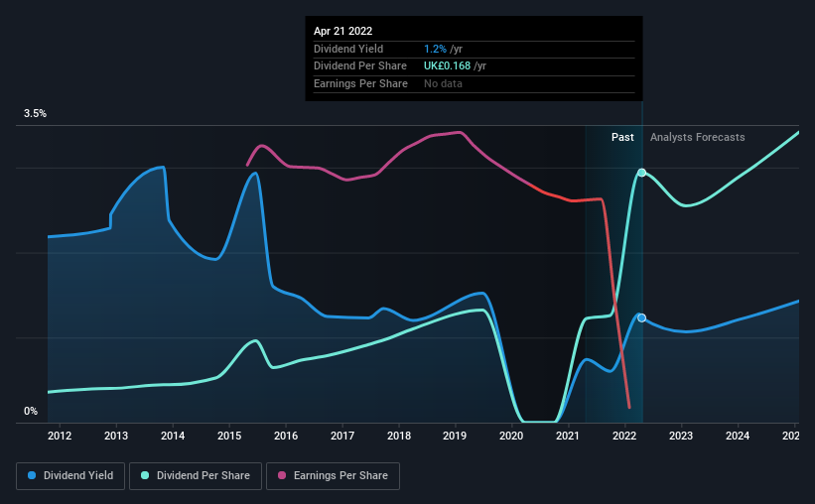Click the 2014 x-axis label
This screenshot has height=504, width=815.
pyautogui.click(x=173, y=436)
